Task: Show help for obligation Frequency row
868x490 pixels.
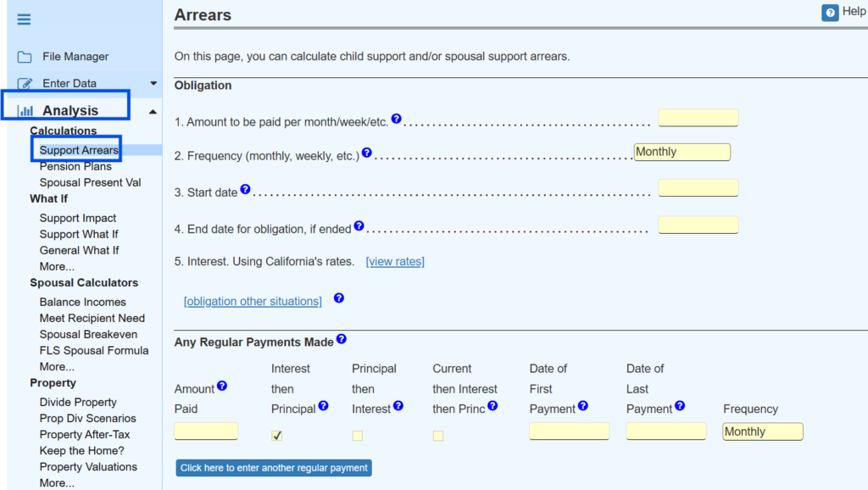Action: coord(366,153)
